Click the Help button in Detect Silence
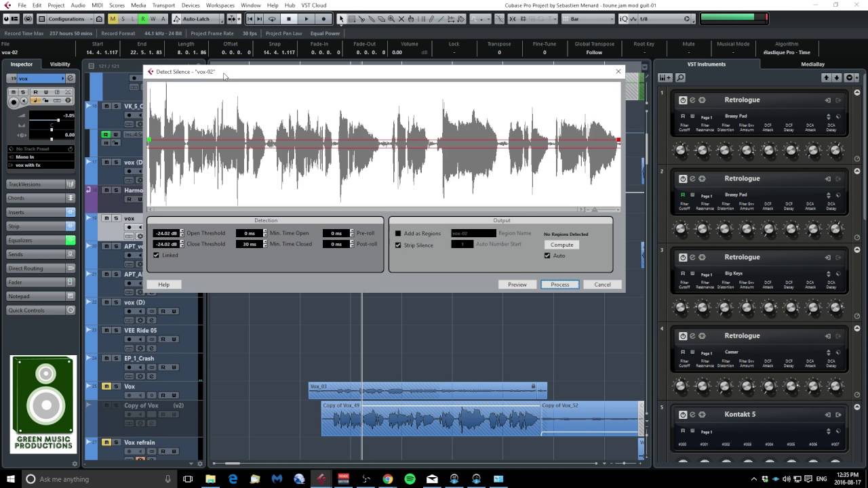 coord(163,285)
